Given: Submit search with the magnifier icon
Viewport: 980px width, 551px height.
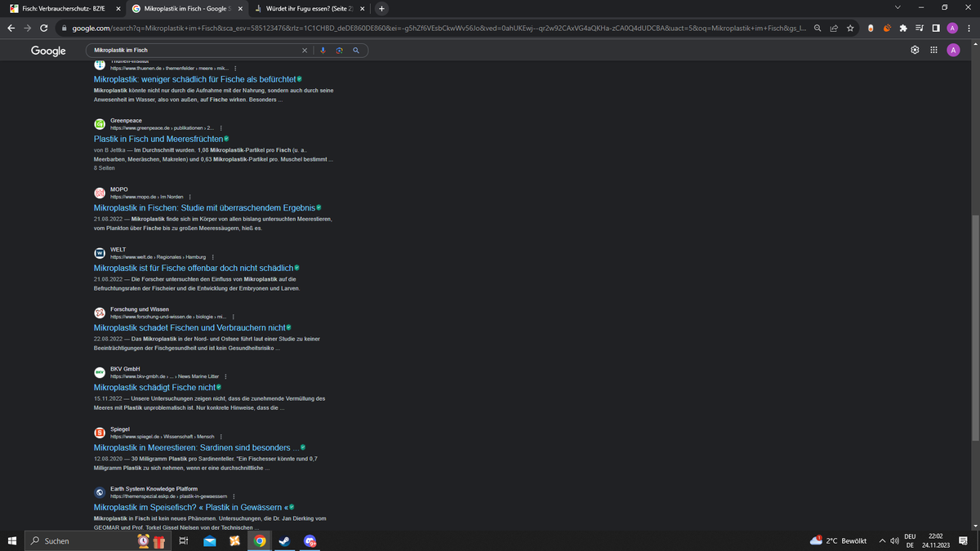Looking at the screenshot, I should 356,51.
